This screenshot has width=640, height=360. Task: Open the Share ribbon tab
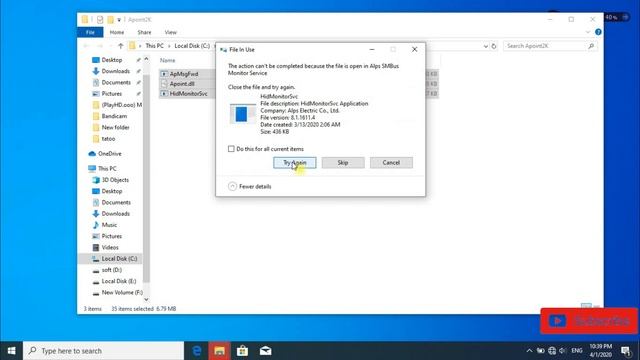(144, 32)
